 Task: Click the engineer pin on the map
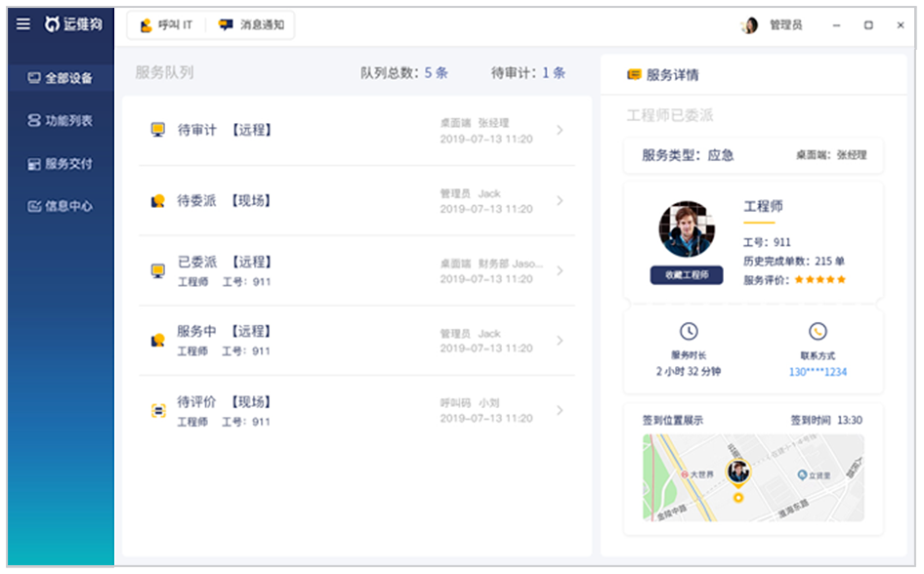point(737,472)
